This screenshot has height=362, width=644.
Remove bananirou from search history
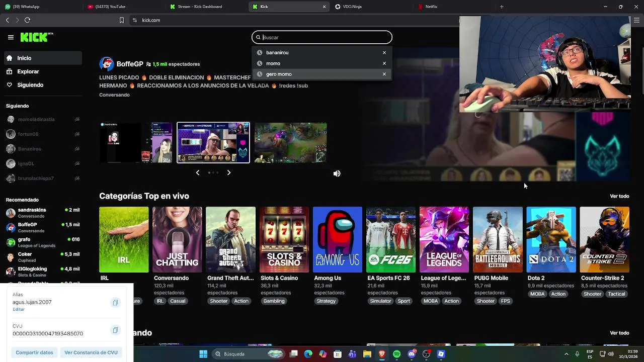384,52
